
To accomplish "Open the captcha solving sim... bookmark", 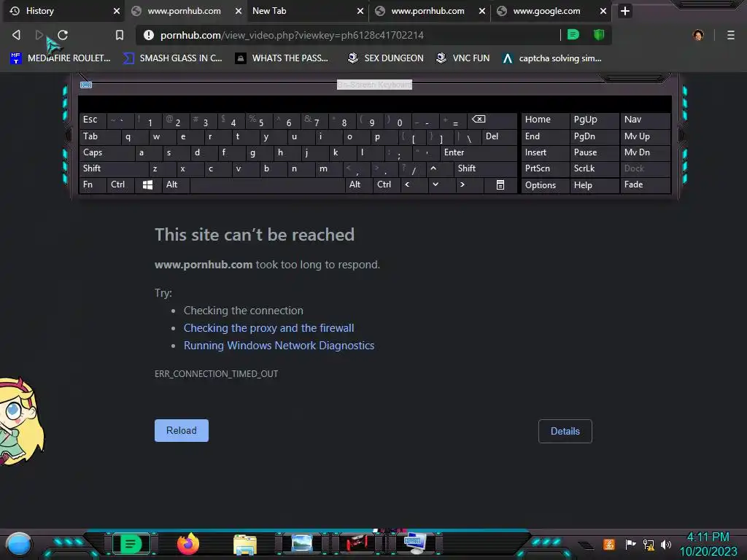I will point(551,58).
